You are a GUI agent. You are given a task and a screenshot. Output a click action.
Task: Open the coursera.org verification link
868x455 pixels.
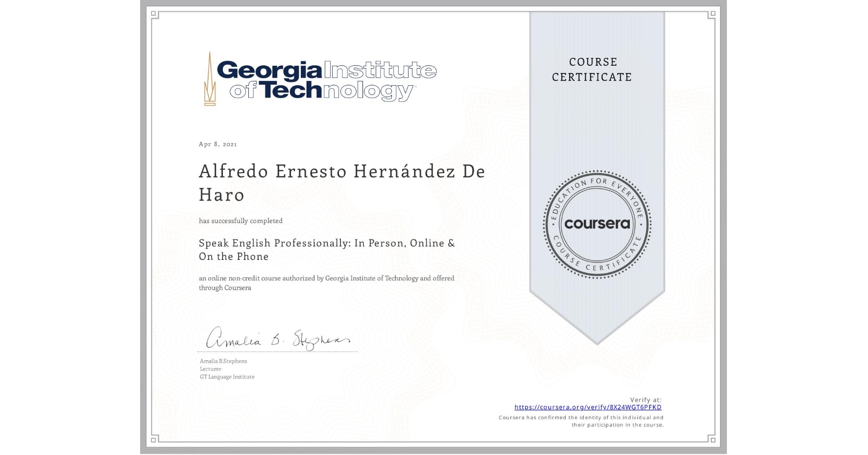588,407
